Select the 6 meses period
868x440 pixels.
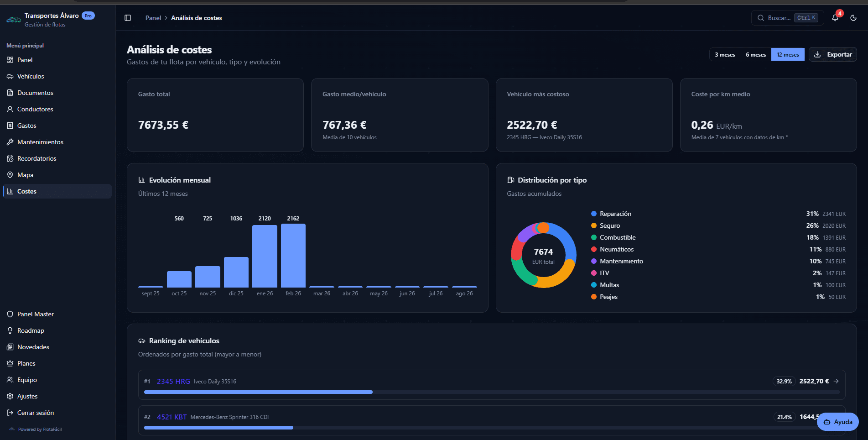click(756, 54)
